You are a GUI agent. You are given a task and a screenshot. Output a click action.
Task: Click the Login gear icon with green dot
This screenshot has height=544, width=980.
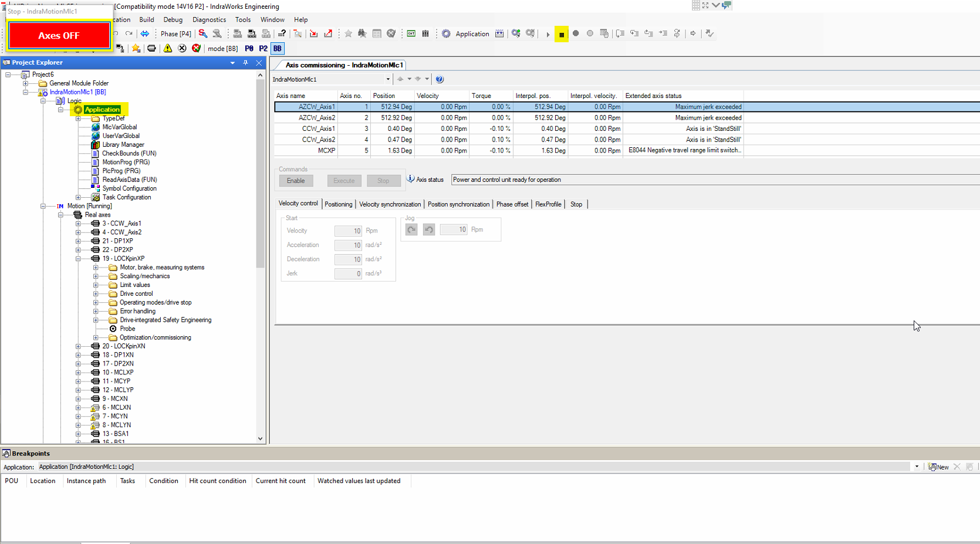click(516, 33)
